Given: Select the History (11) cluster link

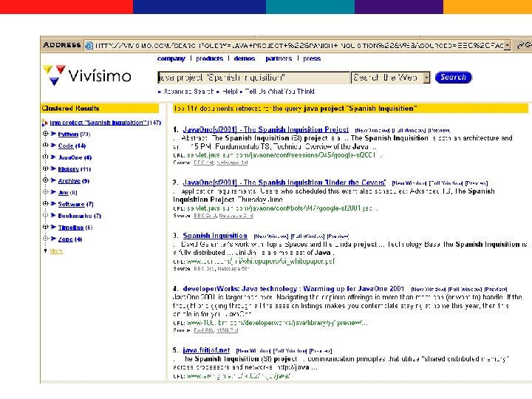Looking at the screenshot, I should click(x=75, y=169).
